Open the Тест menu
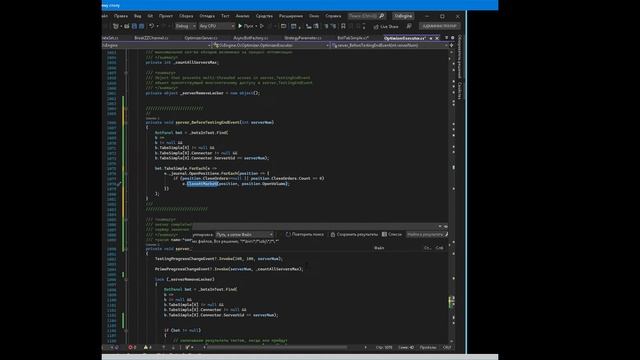640x360 pixels. coord(225,16)
